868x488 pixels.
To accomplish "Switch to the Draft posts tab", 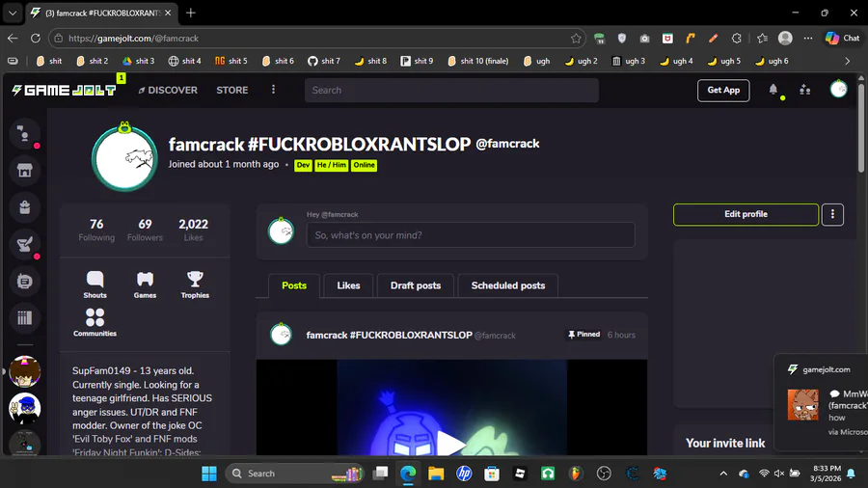I will click(x=416, y=285).
